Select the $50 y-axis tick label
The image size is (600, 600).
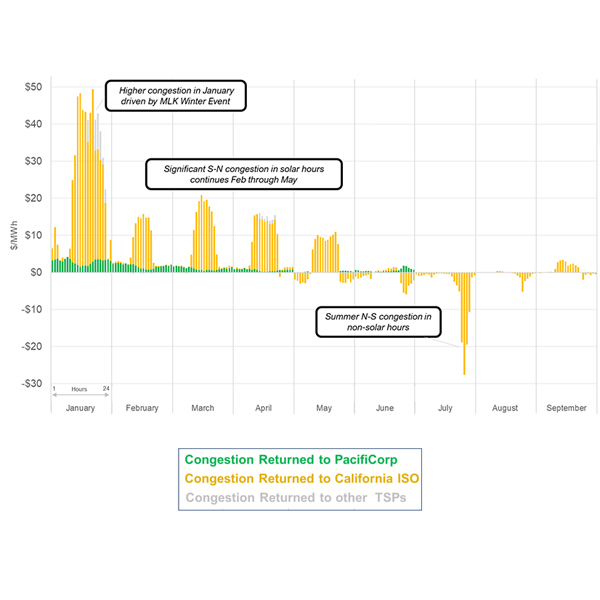(34, 87)
